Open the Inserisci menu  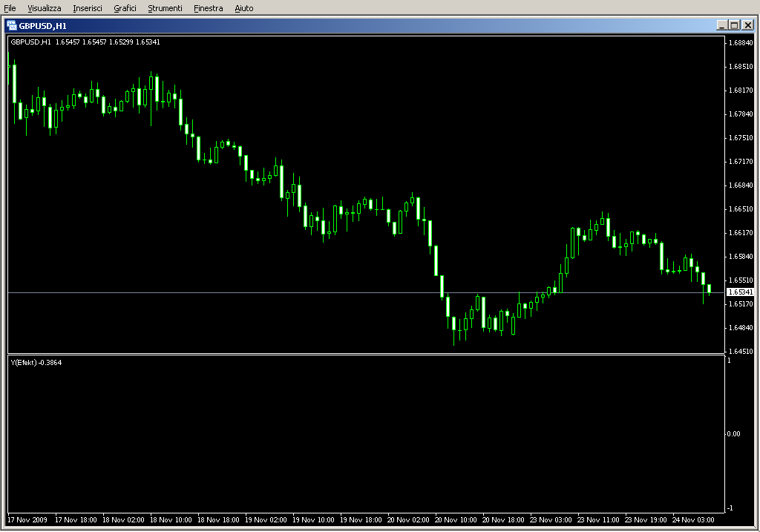(88, 8)
